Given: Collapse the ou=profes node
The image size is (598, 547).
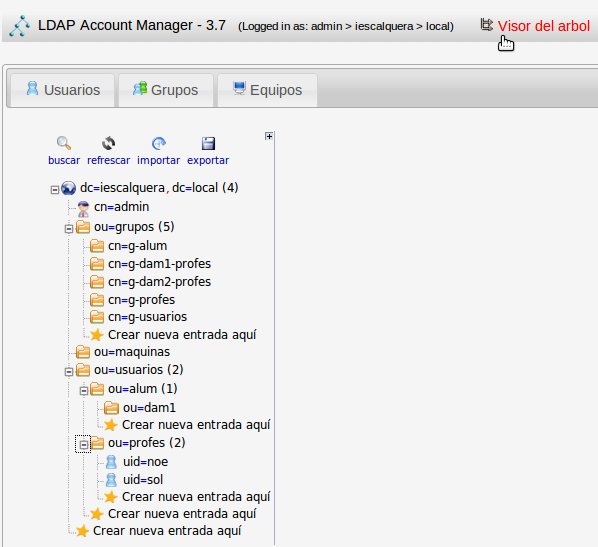Looking at the screenshot, I should tap(84, 444).
